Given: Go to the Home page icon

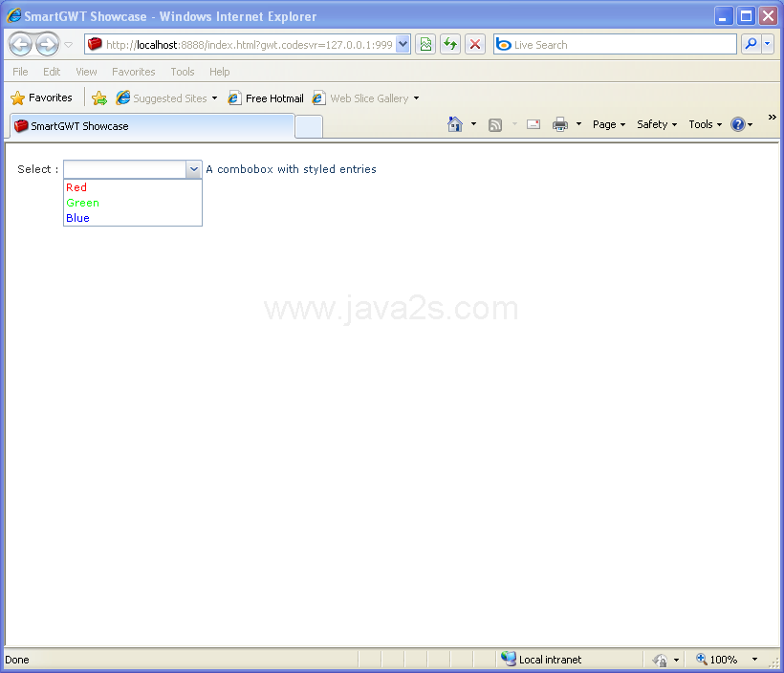Looking at the screenshot, I should coord(454,124).
